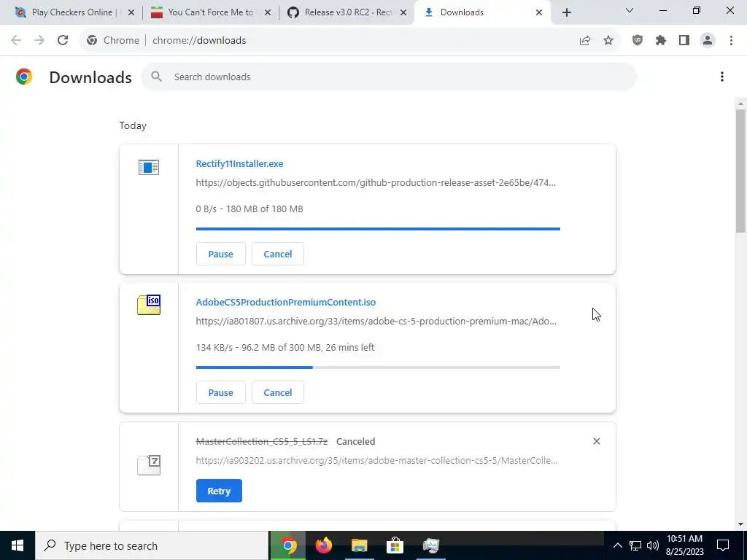Image resolution: width=747 pixels, height=560 pixels.
Task: Bookmark this tab with star icon
Action: point(608,41)
